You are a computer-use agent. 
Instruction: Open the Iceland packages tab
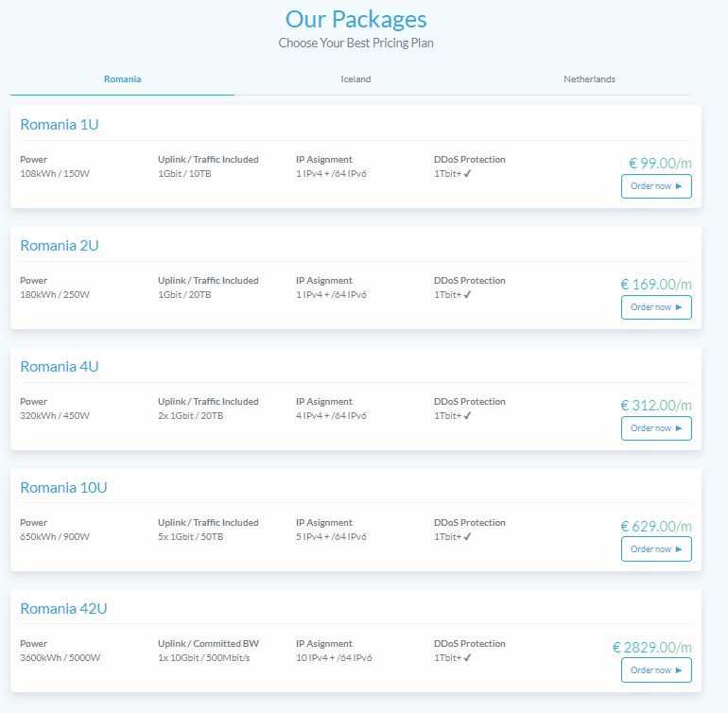(x=355, y=79)
